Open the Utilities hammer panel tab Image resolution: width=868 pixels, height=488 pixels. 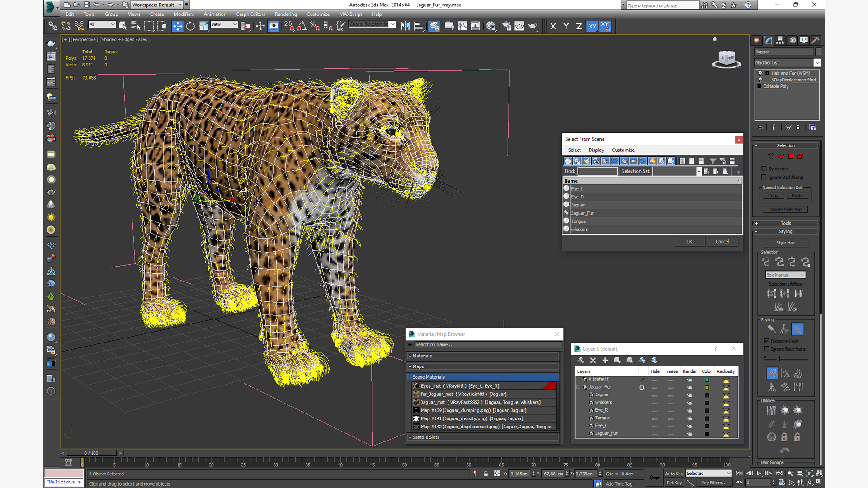[x=815, y=40]
